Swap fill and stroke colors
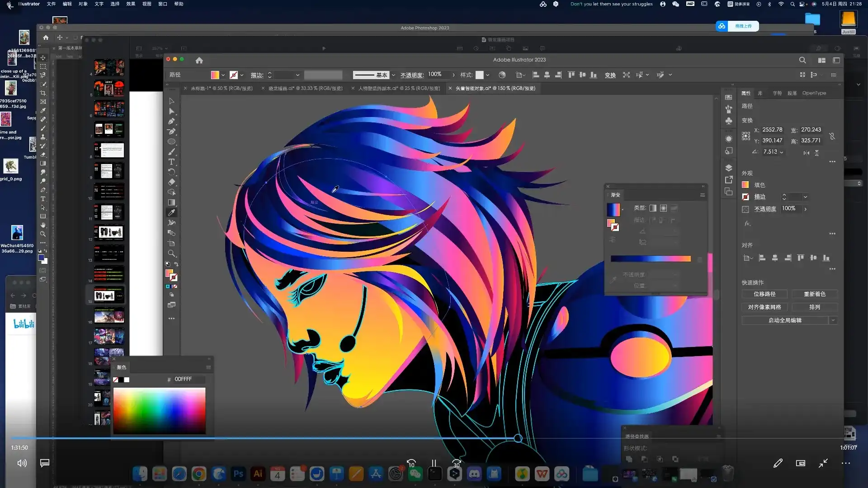The height and width of the screenshot is (488, 868). click(176, 264)
